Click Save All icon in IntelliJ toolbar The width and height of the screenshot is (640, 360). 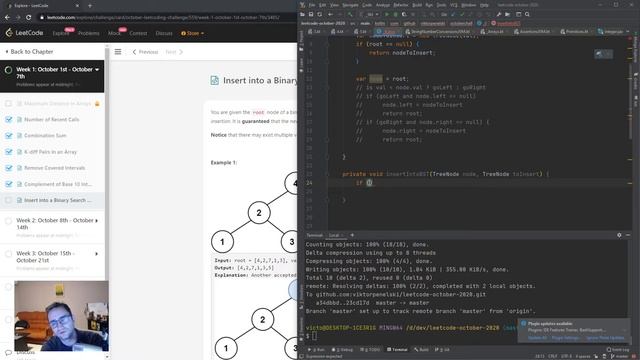tap(311, 14)
